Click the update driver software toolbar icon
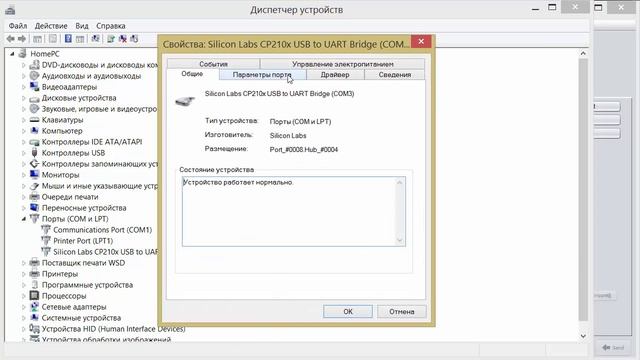640x360 pixels. point(111,39)
